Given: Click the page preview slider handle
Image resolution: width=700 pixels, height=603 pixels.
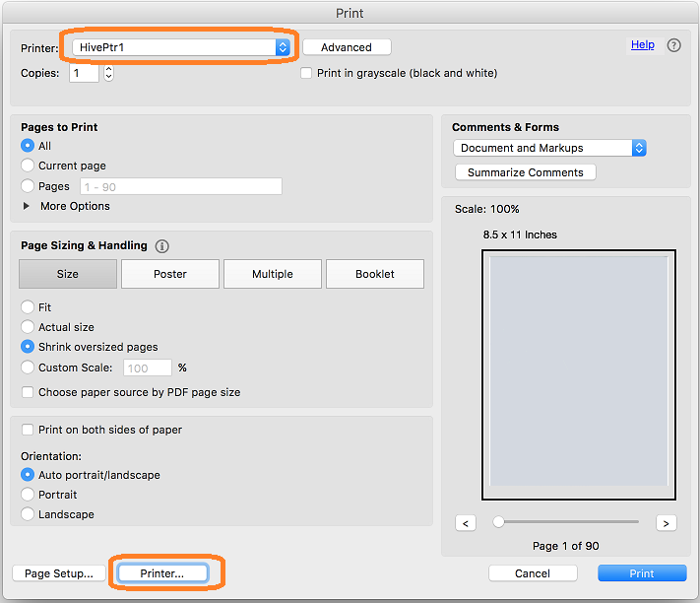Looking at the screenshot, I should tap(498, 521).
